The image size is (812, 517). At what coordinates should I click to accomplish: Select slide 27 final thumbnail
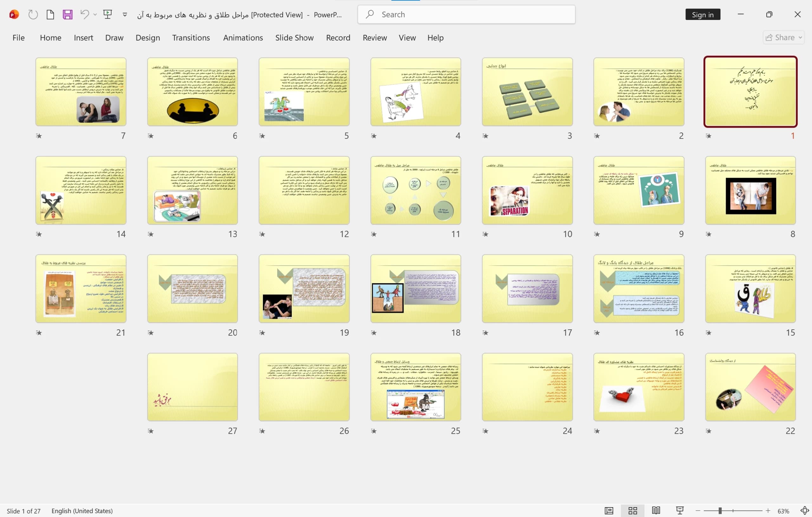point(193,387)
